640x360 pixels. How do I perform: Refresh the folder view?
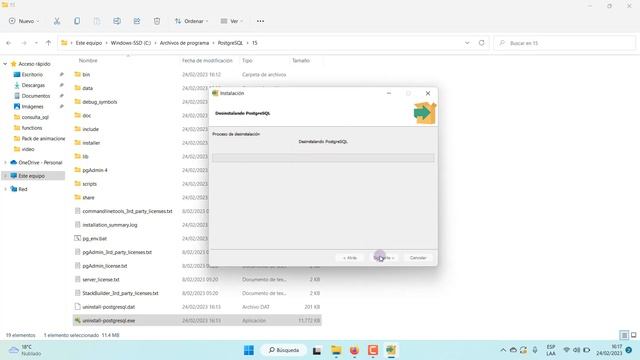482,43
